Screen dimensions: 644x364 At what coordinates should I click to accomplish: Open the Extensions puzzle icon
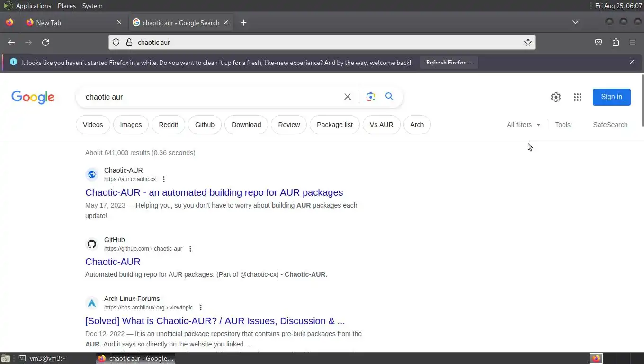coord(616,42)
